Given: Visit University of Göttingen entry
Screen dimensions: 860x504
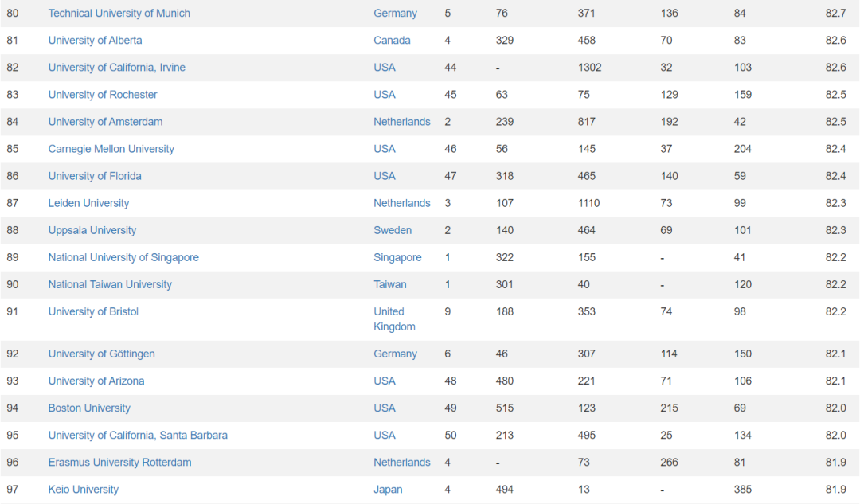Looking at the screenshot, I should coord(101,354).
